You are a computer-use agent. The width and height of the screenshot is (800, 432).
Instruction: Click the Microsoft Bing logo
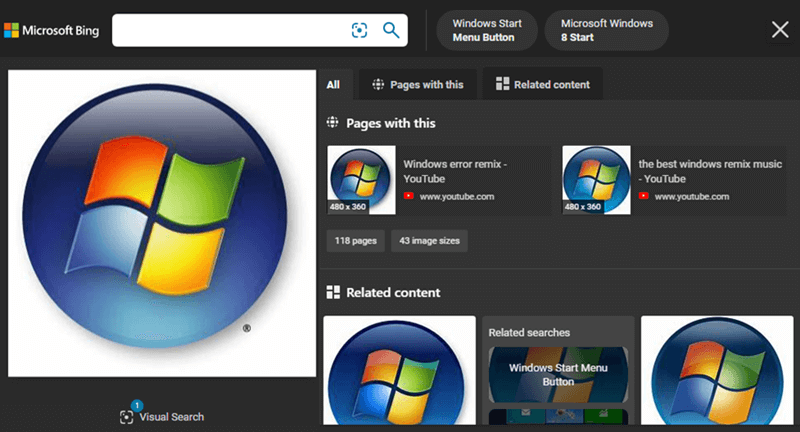point(51,30)
